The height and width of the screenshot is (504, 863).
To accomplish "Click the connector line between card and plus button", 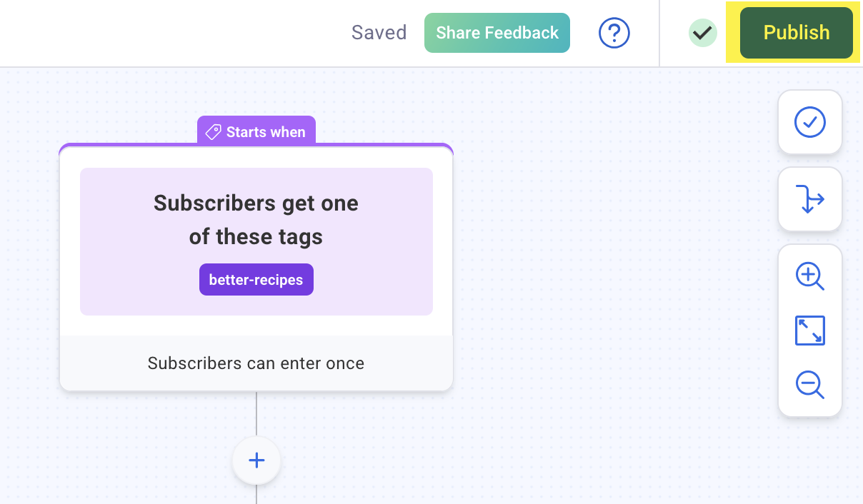I will [x=256, y=414].
